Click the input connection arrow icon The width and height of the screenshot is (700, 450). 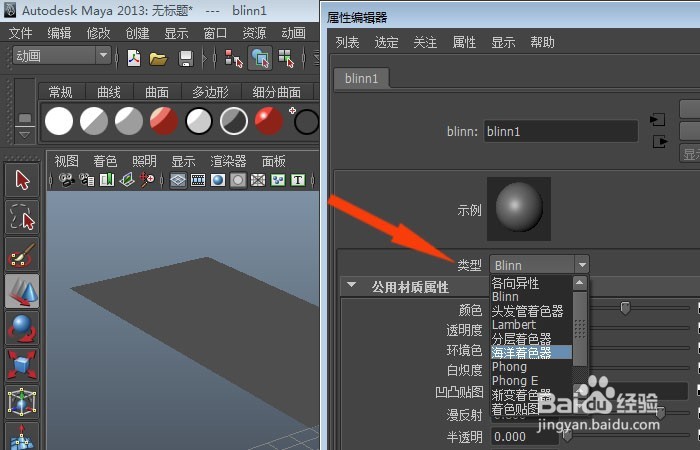tap(658, 120)
